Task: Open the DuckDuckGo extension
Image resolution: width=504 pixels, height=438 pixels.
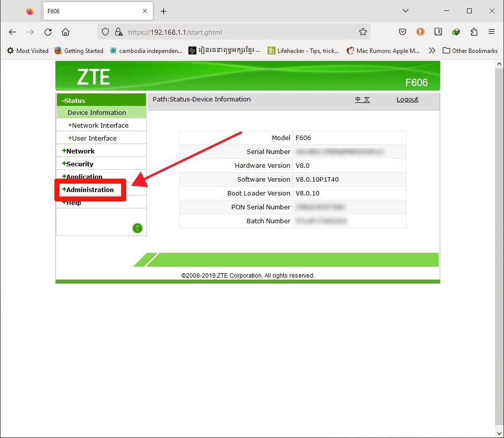Action: coord(420,32)
